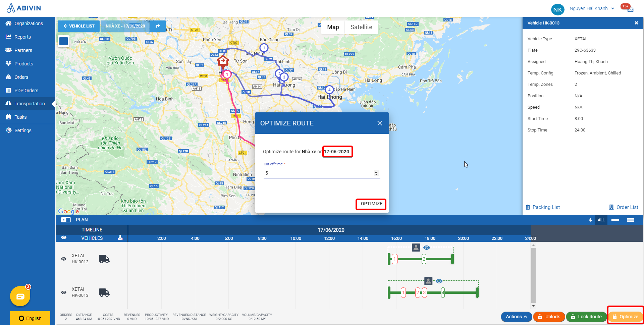Expand the Actions button menu
The height and width of the screenshot is (325, 644).
tap(516, 317)
